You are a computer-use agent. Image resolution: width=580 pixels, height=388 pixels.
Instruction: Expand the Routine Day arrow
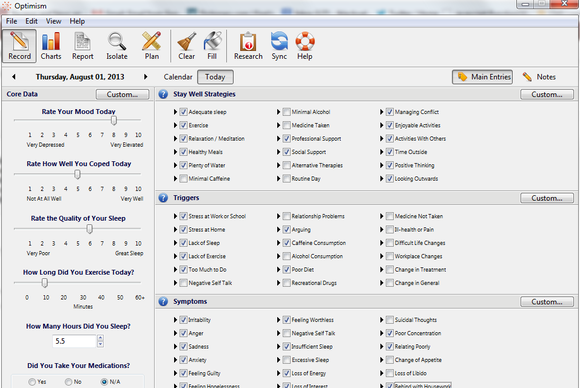[x=279, y=179]
